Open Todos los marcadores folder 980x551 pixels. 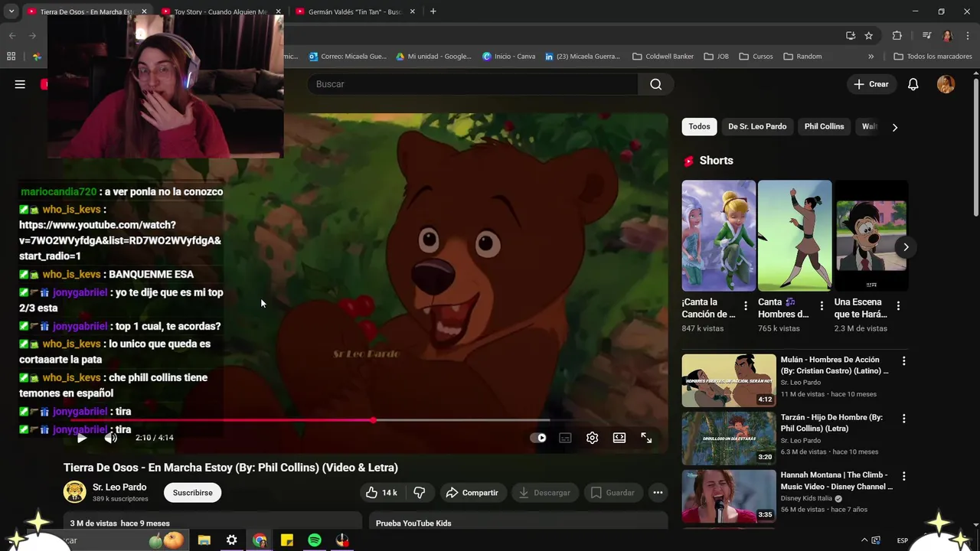point(933,56)
